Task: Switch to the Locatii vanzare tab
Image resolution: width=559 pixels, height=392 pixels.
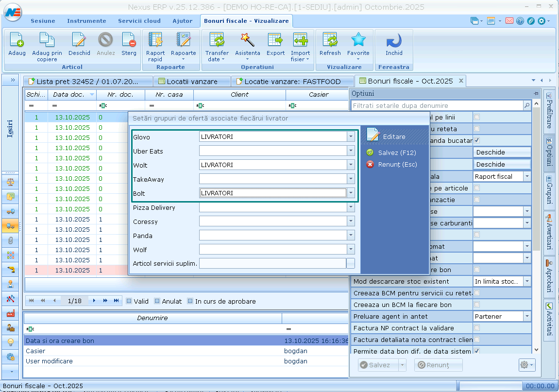Action: point(191,81)
